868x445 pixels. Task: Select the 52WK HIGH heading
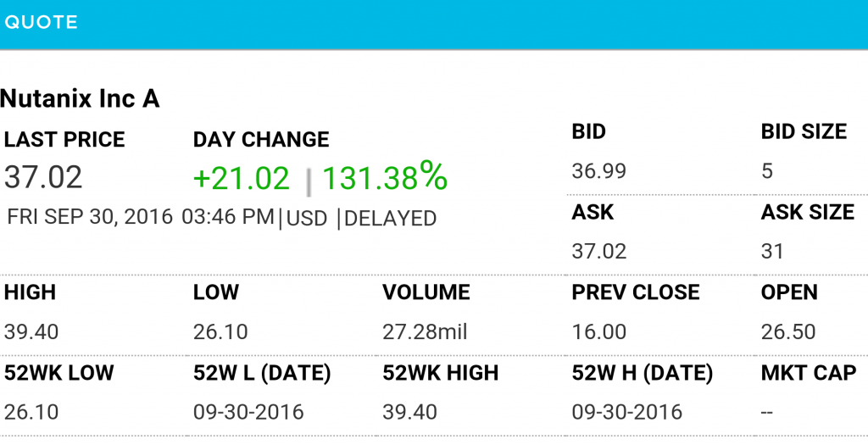(441, 373)
